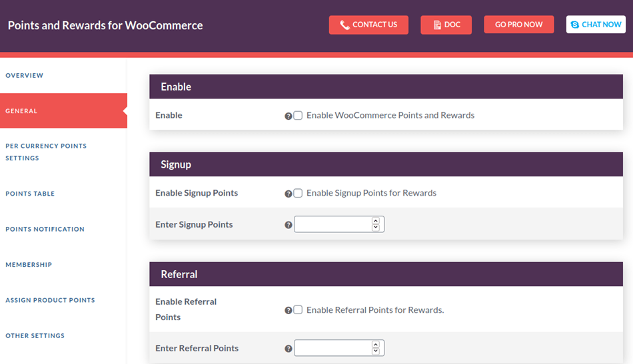Click the help icon for Enable Signup Points
This screenshot has height=364, width=633.
(x=289, y=194)
